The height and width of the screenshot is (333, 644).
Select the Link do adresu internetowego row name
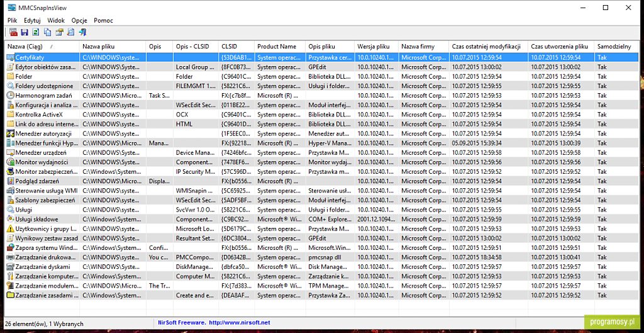pyautogui.click(x=47, y=124)
